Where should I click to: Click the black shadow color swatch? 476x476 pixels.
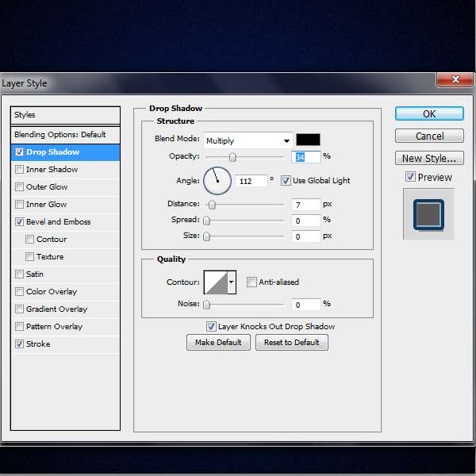[307, 140]
